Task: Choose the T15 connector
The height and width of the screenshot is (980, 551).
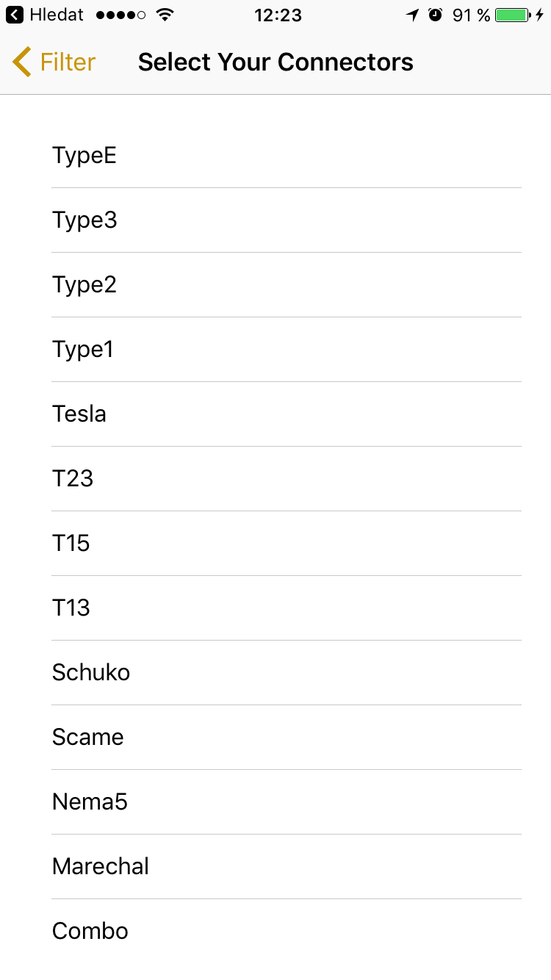Action: 287,544
